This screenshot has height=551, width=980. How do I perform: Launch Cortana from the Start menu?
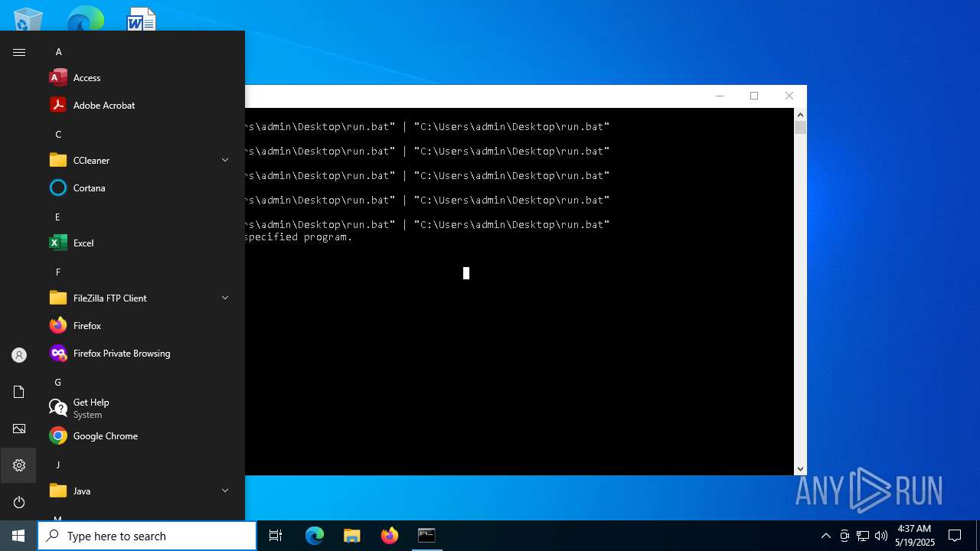(141, 188)
